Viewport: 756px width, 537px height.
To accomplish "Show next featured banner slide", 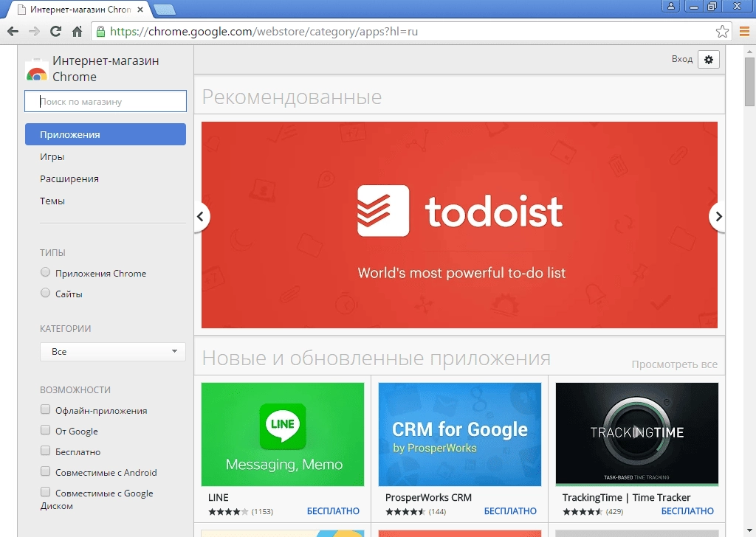I will [x=718, y=216].
